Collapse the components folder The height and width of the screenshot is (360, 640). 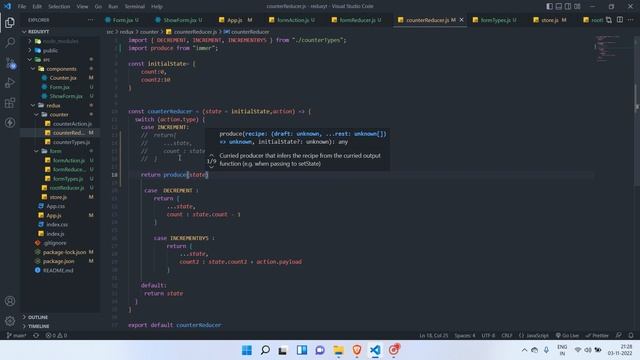click(60, 69)
